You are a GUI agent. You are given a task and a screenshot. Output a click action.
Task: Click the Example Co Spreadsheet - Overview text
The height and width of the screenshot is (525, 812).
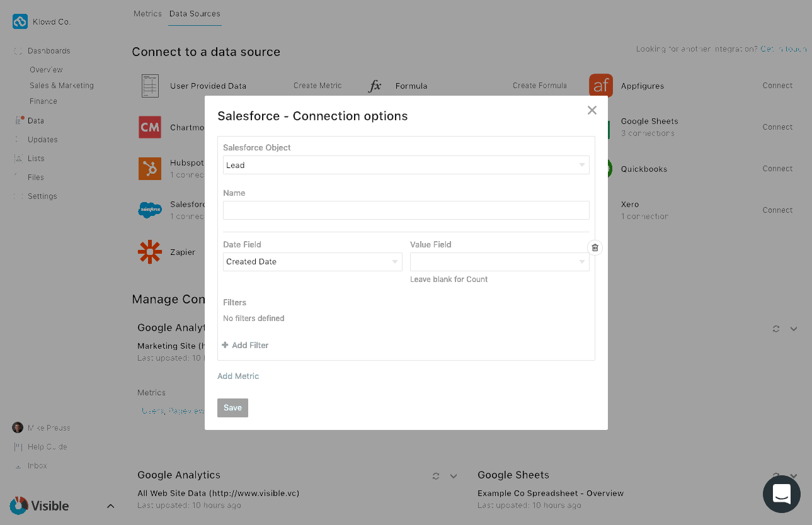pos(551,494)
